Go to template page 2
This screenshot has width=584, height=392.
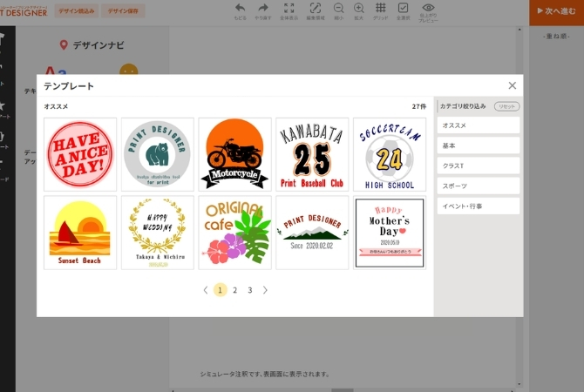point(234,290)
